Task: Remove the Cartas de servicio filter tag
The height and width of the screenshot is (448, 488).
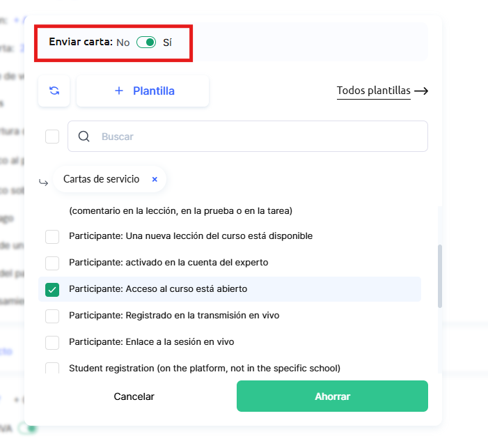Action: [x=155, y=179]
